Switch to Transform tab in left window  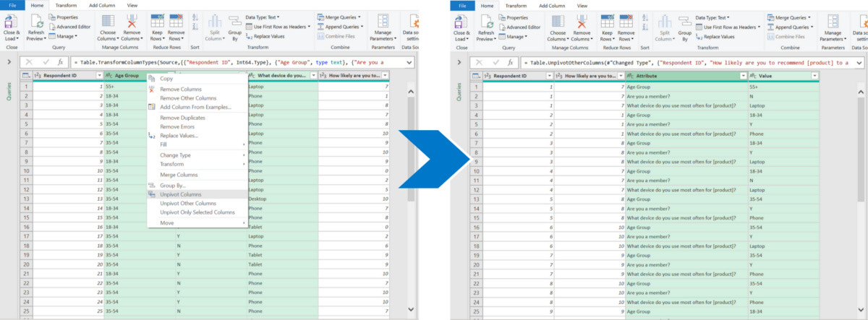coord(66,5)
